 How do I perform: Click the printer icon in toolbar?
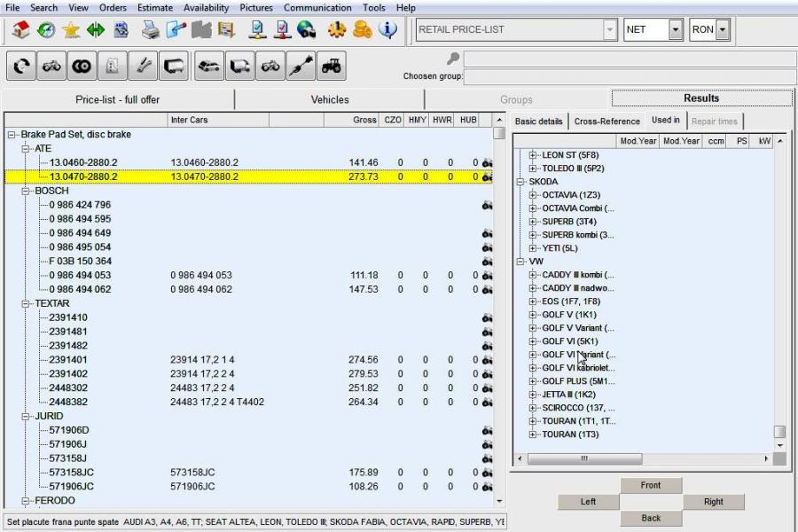click(x=152, y=30)
